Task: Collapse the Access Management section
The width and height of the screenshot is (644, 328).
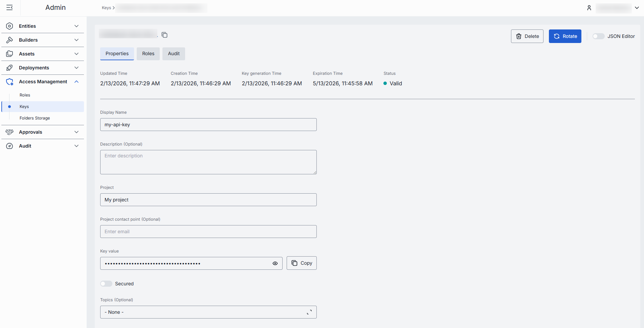Action: 76,82
